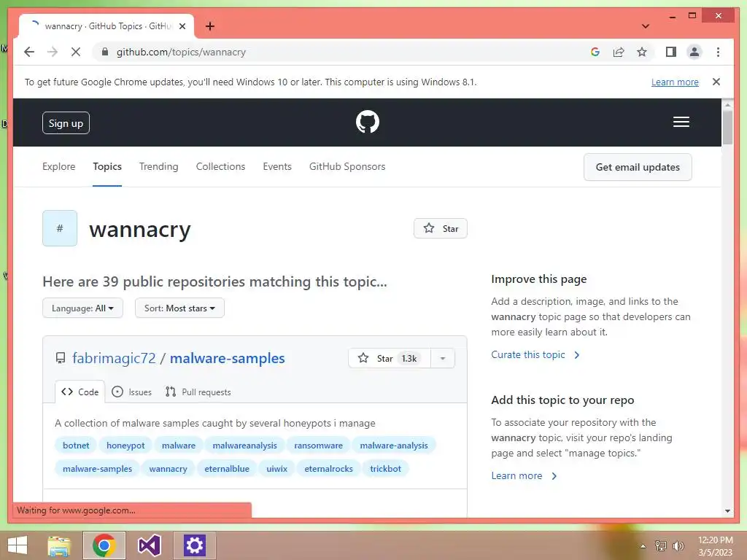Open the malware-samples repository link
Image resolution: width=747 pixels, height=560 pixels.
[228, 358]
